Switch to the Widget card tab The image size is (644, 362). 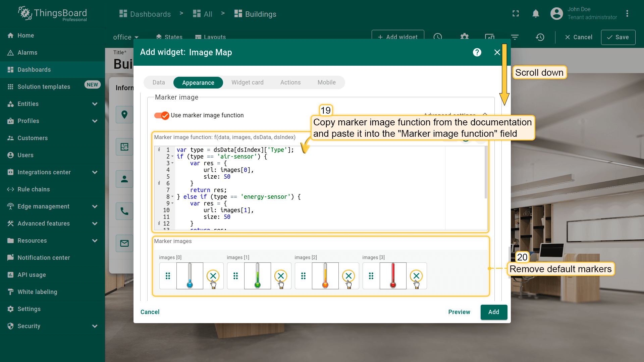pyautogui.click(x=247, y=82)
